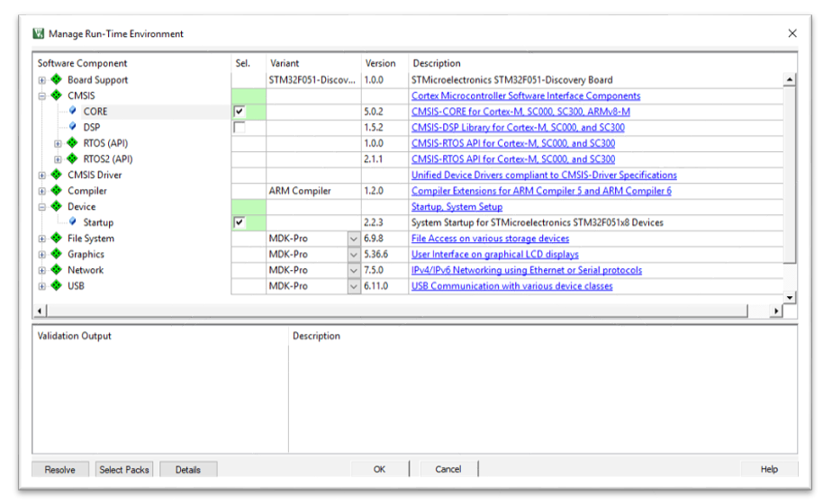Click the CMSIS Driver green diamond icon
This screenshot has height=504, width=823.
click(57, 175)
